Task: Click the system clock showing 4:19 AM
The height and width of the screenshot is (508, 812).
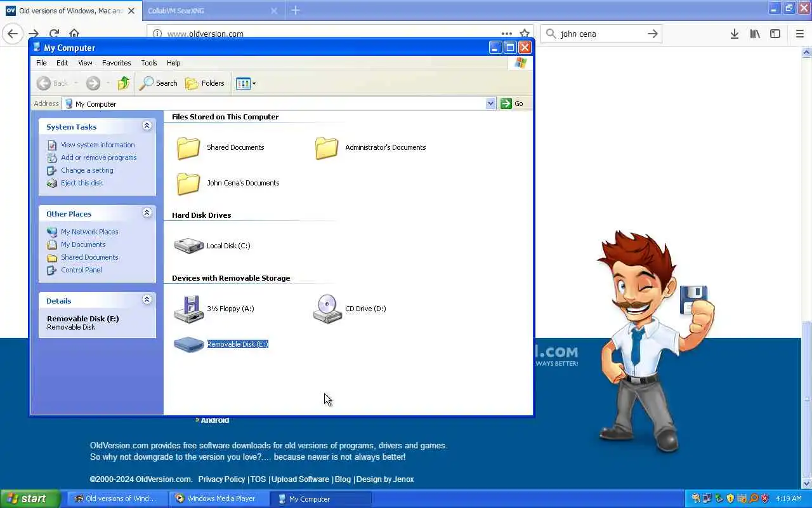Action: (x=789, y=498)
